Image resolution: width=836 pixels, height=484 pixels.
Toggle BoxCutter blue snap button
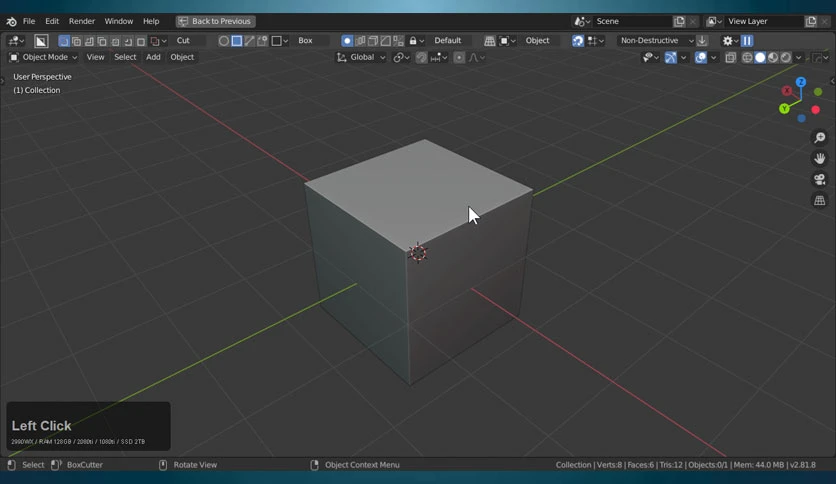pyautogui.click(x=578, y=41)
